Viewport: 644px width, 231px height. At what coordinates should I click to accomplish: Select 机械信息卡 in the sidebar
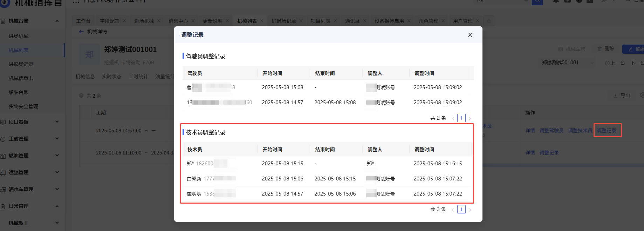click(x=21, y=78)
